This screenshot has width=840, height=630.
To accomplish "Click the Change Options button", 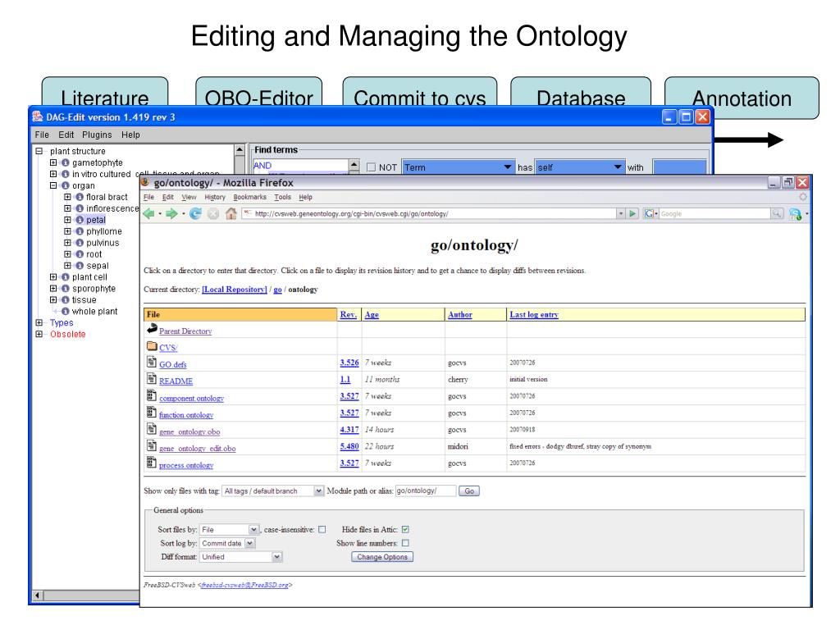I will (x=382, y=557).
